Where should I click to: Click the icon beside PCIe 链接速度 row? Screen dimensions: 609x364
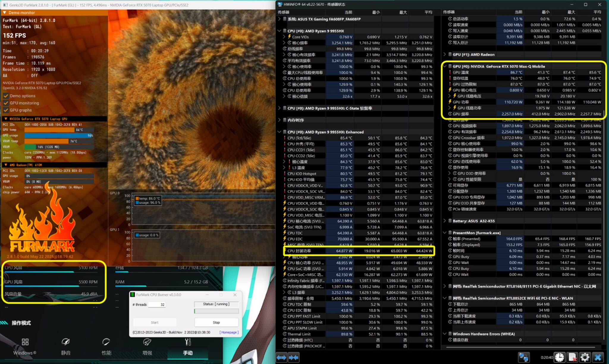450,209
